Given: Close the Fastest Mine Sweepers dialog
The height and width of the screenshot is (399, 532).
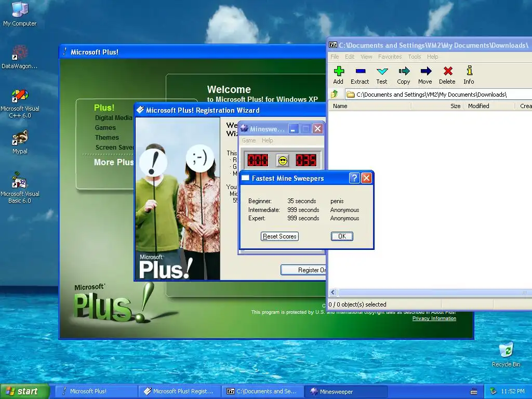Looking at the screenshot, I should pyautogui.click(x=366, y=178).
